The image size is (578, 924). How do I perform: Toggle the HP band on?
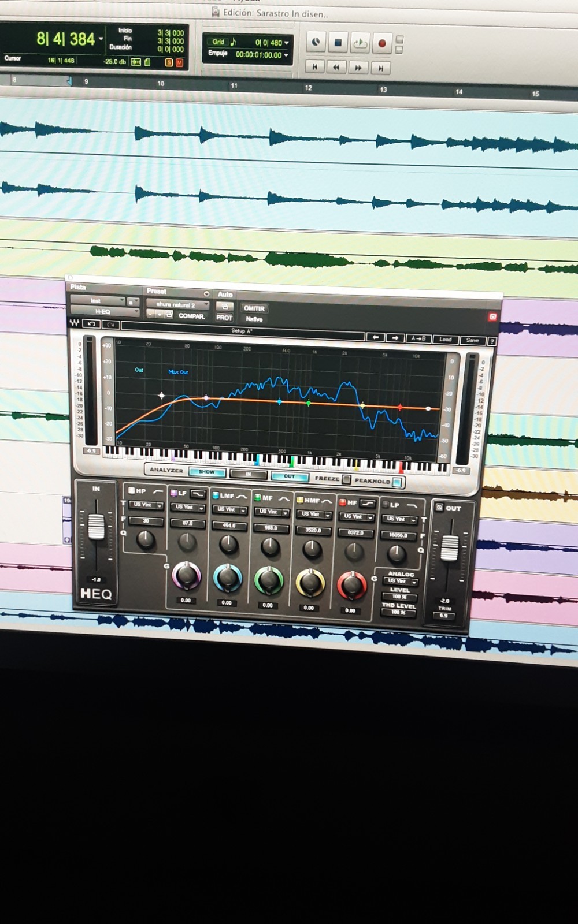pos(131,491)
